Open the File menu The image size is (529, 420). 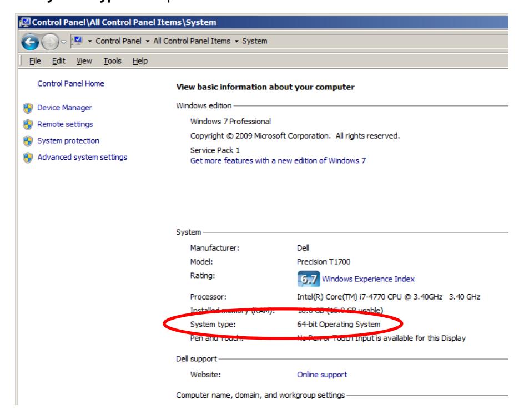coord(35,61)
